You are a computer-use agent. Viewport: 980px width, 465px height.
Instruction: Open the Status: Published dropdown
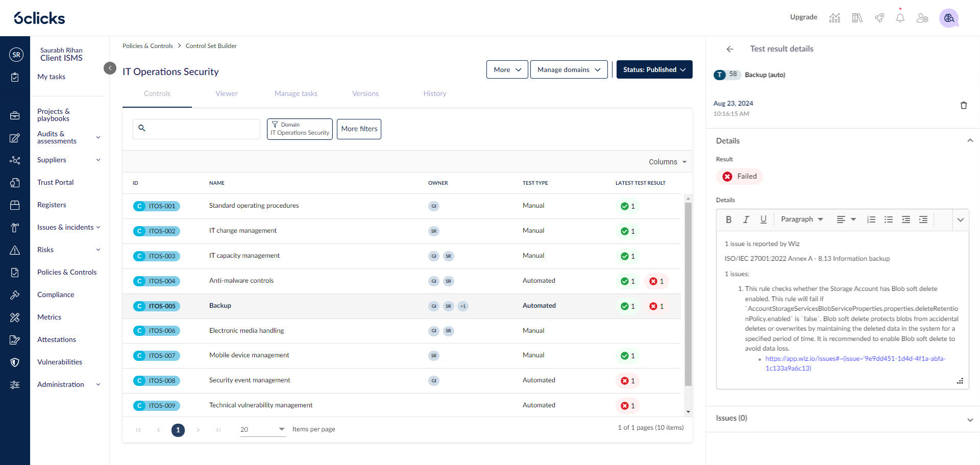[x=654, y=69]
